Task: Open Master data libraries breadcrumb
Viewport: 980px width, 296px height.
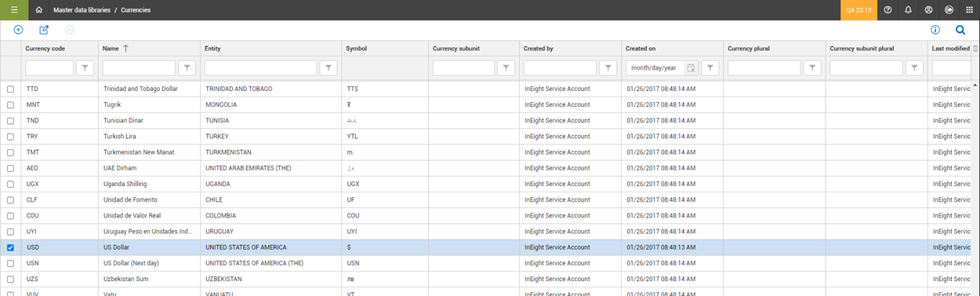Action: [82, 10]
